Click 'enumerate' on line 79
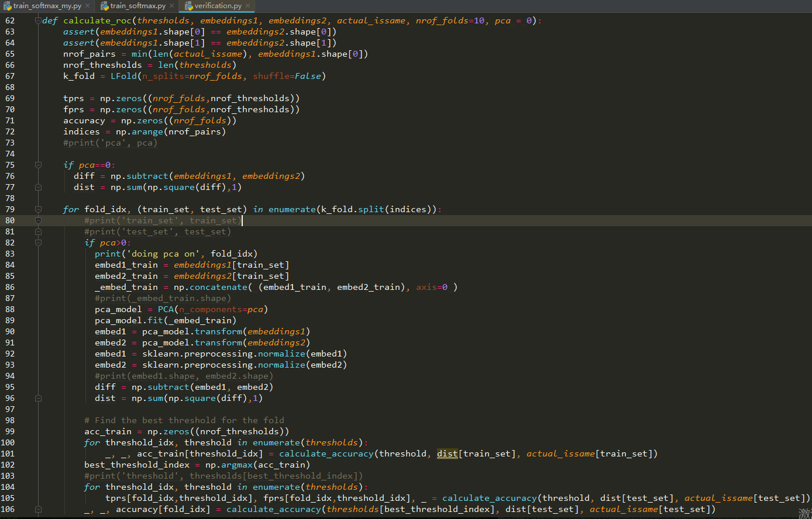 click(292, 209)
